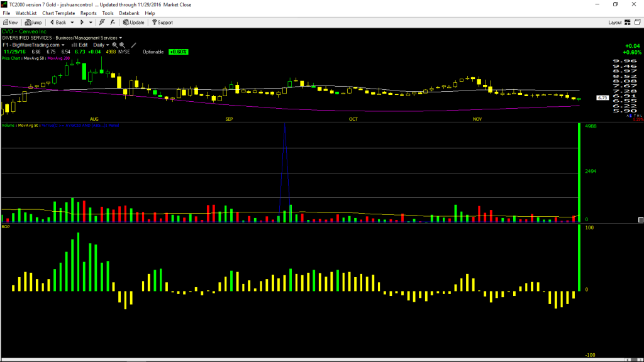Open the Tools menu
This screenshot has width=644, height=362.
108,13
